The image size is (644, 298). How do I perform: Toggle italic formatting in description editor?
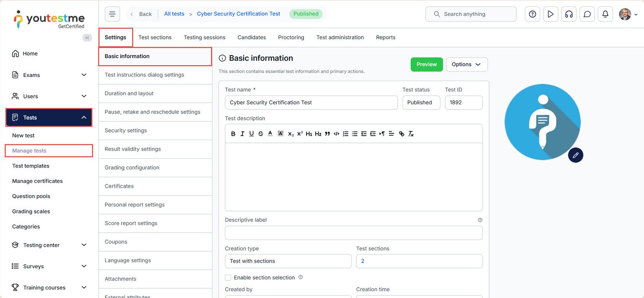point(242,134)
